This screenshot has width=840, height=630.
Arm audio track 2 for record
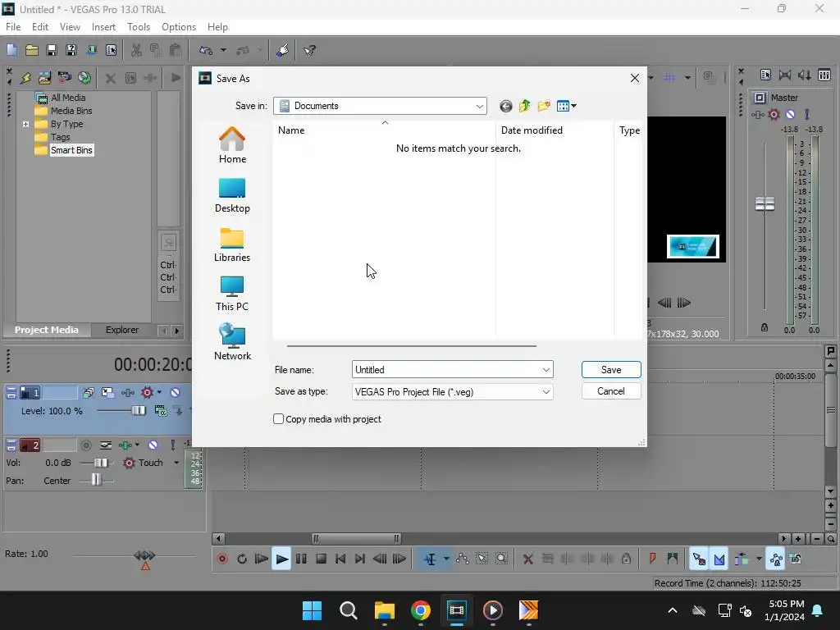pos(86,445)
